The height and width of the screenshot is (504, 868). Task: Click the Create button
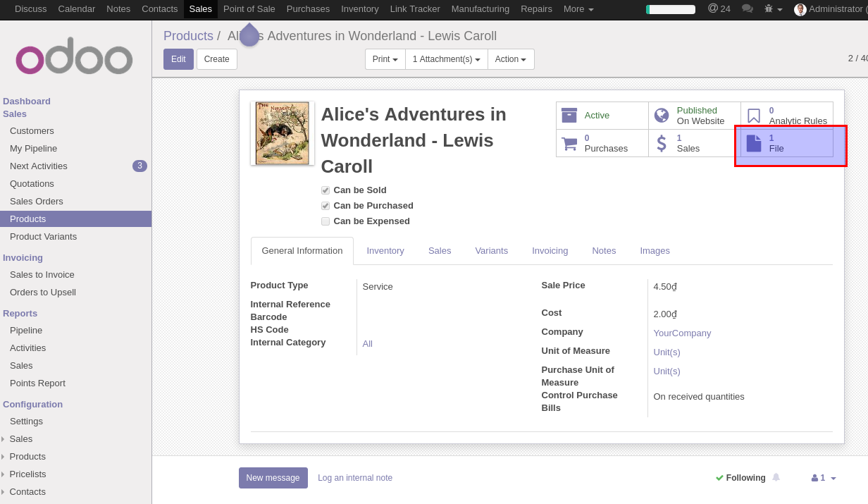coord(217,59)
